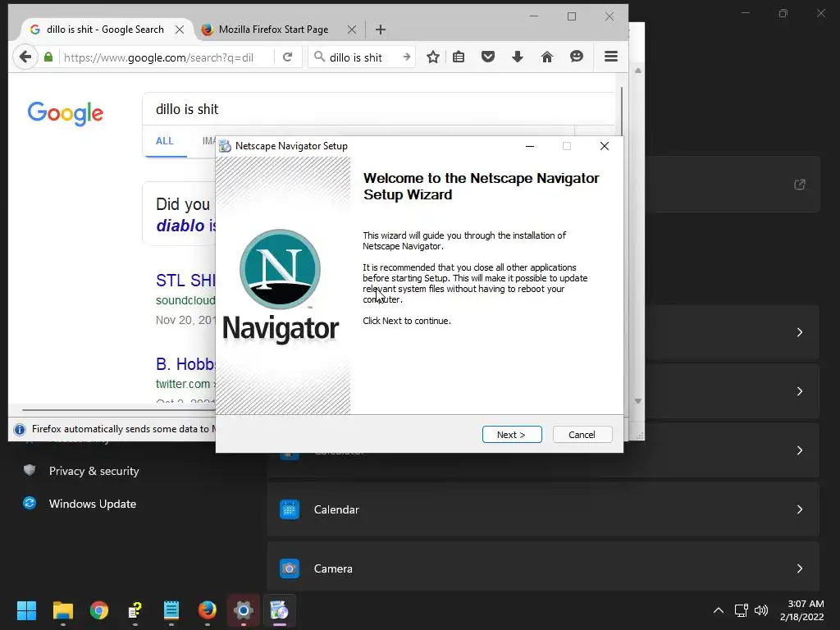840x630 pixels.
Task: Select the ALL results tab in Google
Action: 164,141
